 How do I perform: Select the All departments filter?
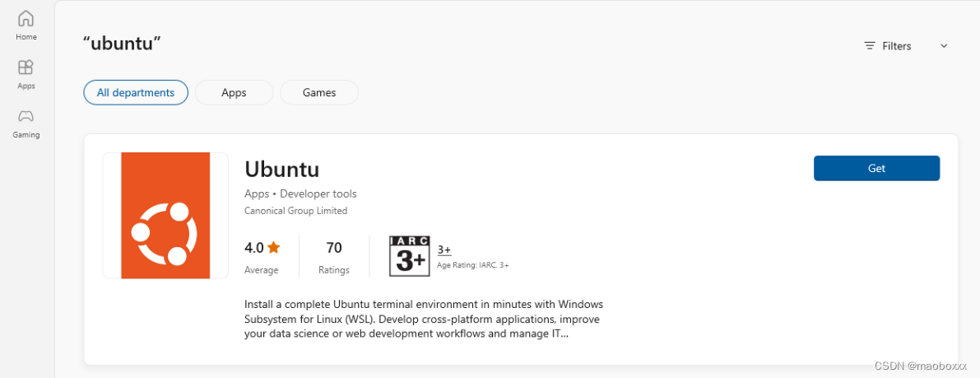[x=136, y=92]
